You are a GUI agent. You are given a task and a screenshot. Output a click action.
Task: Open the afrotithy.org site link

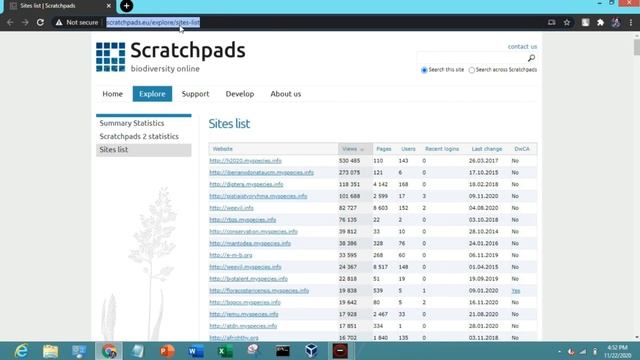point(234,338)
